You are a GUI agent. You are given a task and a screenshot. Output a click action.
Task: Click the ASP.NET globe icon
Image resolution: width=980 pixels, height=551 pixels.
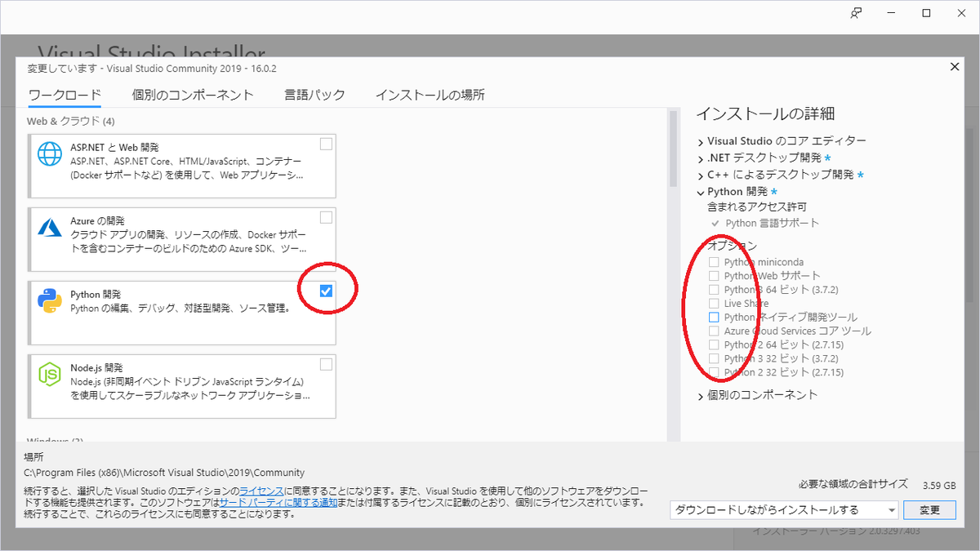(49, 155)
